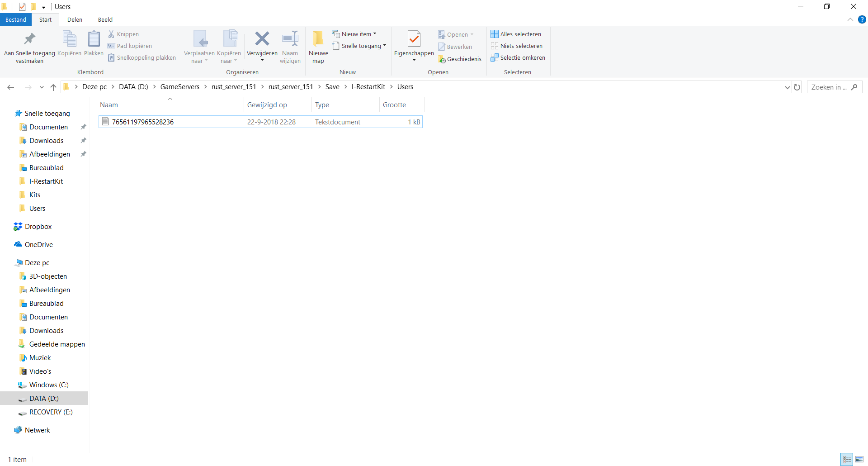868x466 pixels.
Task: Click the Zoeken search input field
Action: (x=829, y=87)
